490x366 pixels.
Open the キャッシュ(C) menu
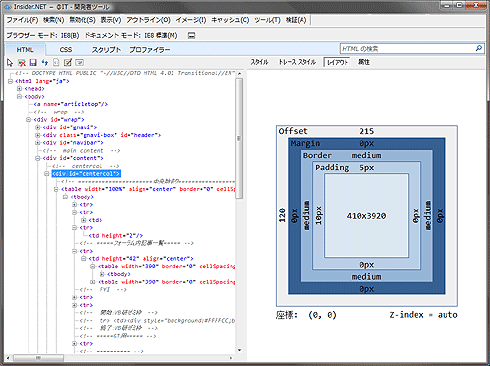(230, 20)
